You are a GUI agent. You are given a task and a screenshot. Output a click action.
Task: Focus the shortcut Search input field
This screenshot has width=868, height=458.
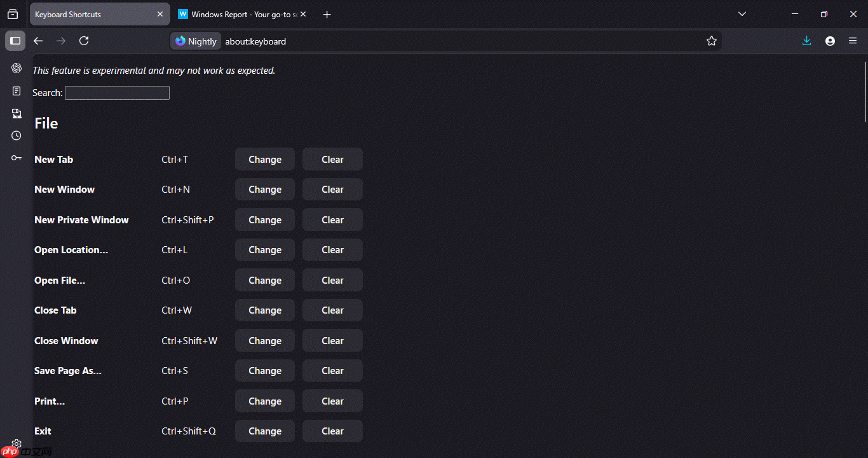tap(117, 93)
